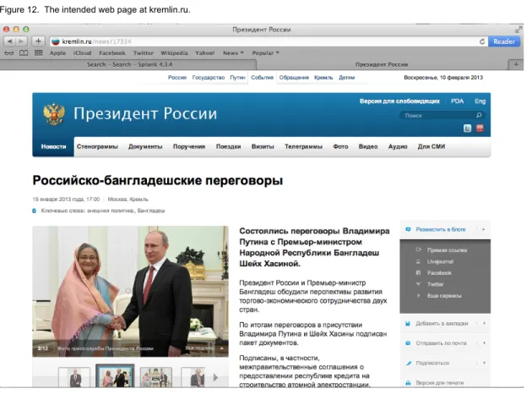Click the Livejournal share icon

click(x=418, y=261)
